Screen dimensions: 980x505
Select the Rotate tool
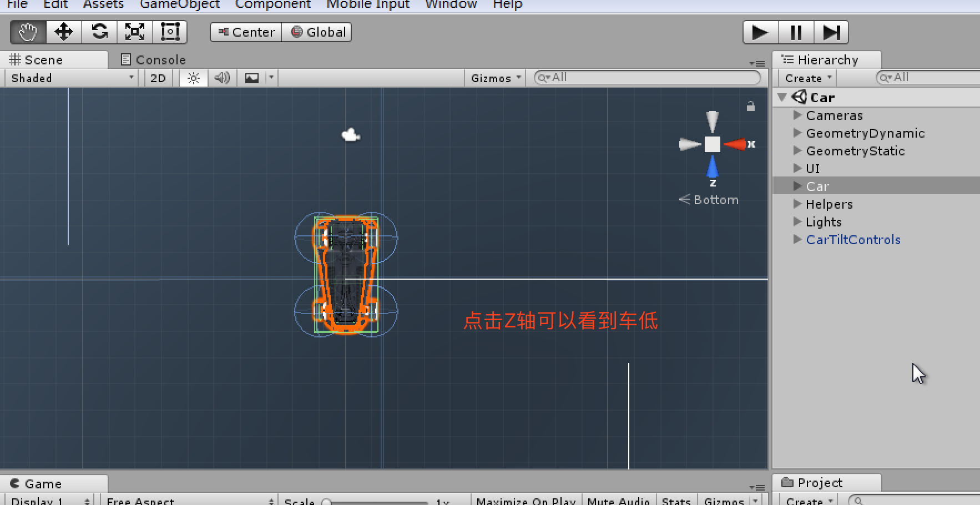[x=99, y=32]
